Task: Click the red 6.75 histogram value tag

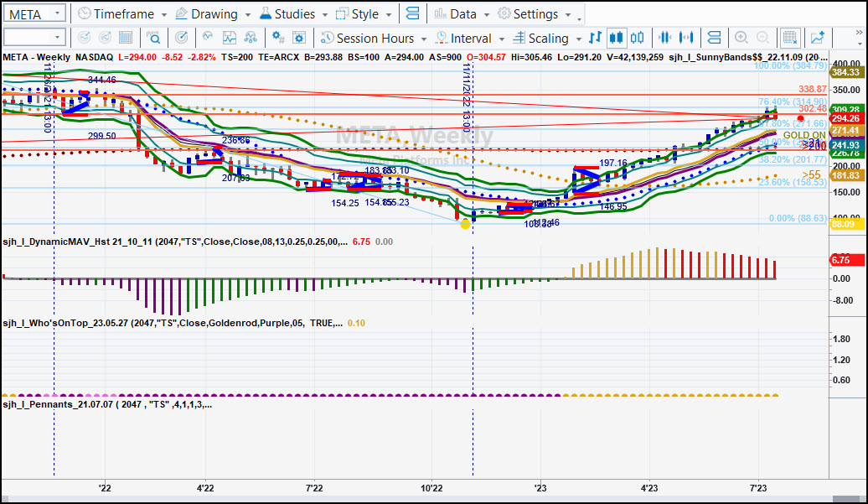Action: pos(847,260)
